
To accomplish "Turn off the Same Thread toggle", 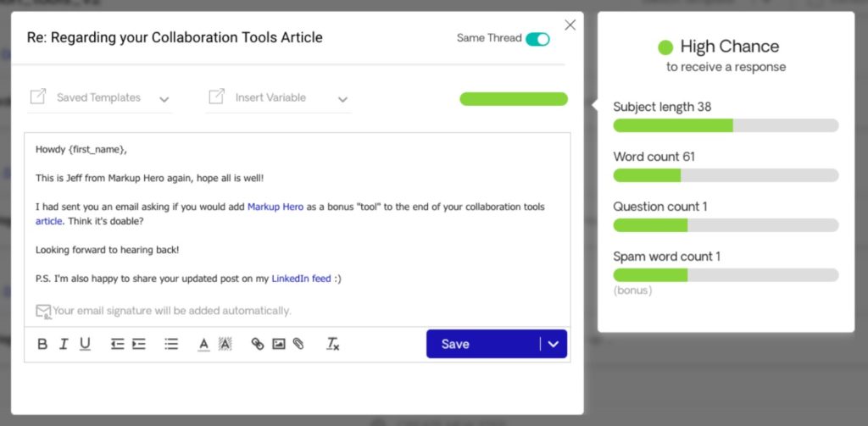I will tap(537, 39).
